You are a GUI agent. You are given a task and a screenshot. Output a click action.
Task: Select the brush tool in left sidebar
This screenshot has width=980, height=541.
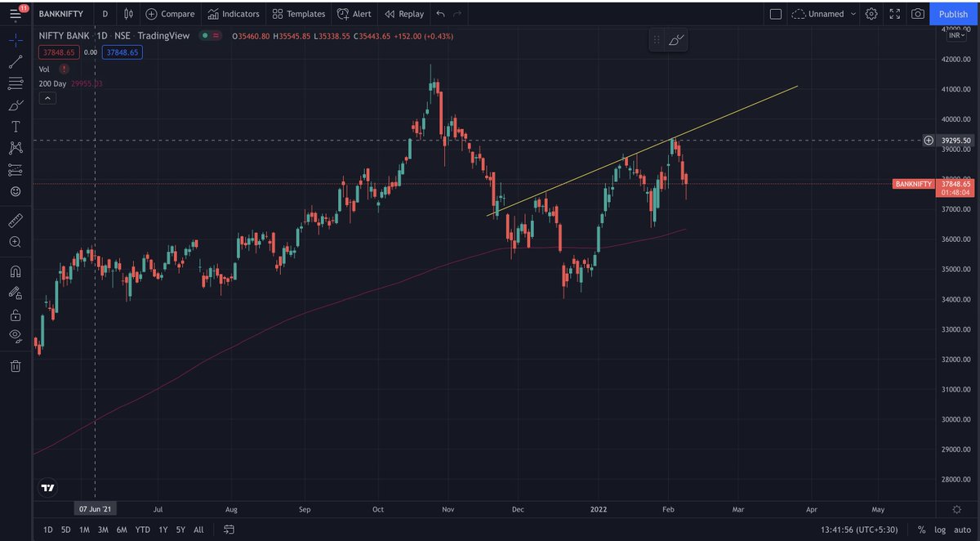(x=16, y=105)
